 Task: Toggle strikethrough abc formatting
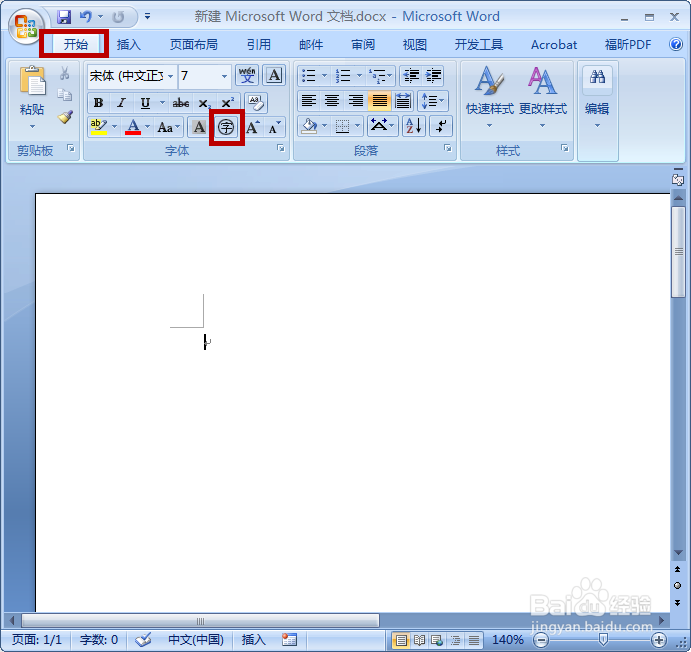coord(181,103)
